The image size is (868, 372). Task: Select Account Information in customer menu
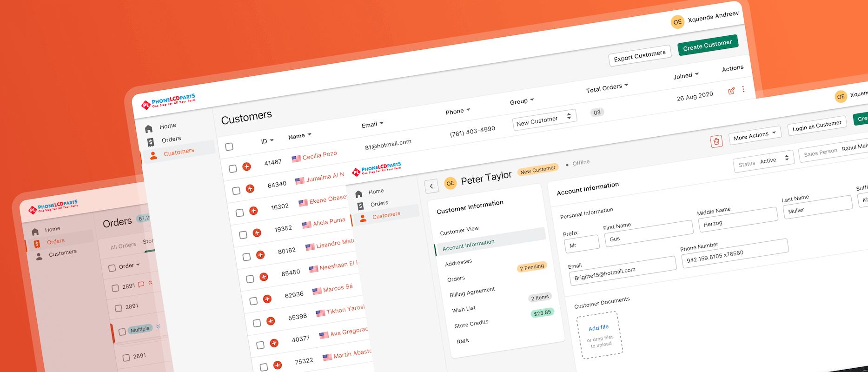(469, 245)
